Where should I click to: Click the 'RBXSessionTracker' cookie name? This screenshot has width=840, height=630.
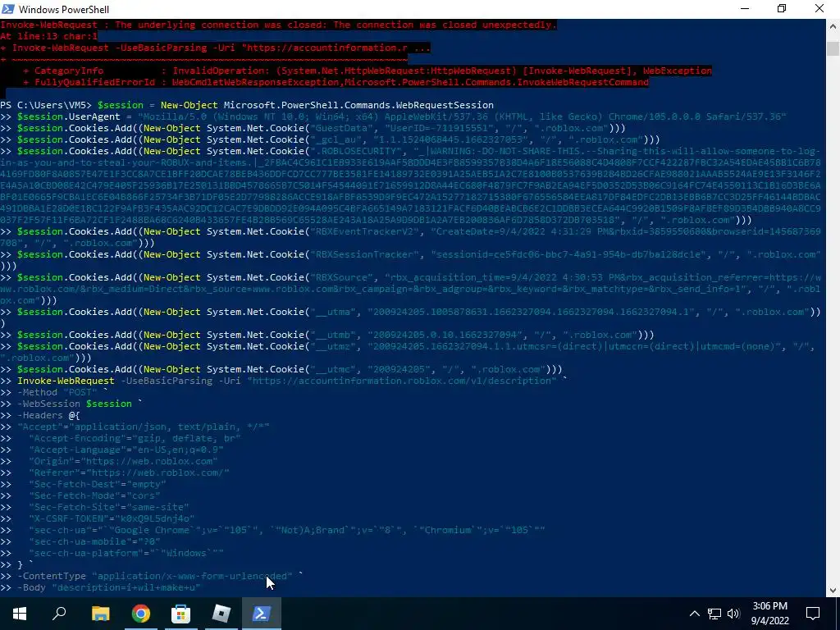[x=365, y=254]
